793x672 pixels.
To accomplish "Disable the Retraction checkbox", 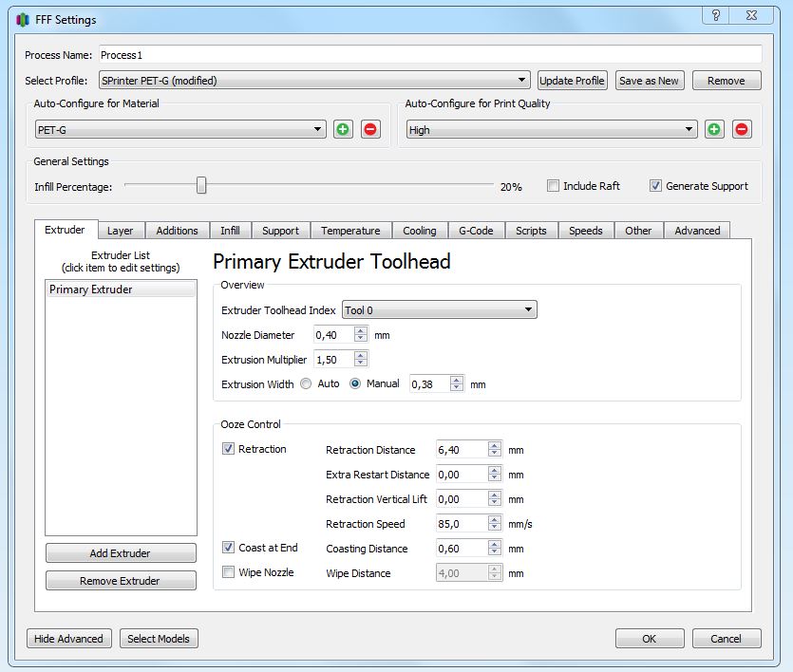I will 229,449.
